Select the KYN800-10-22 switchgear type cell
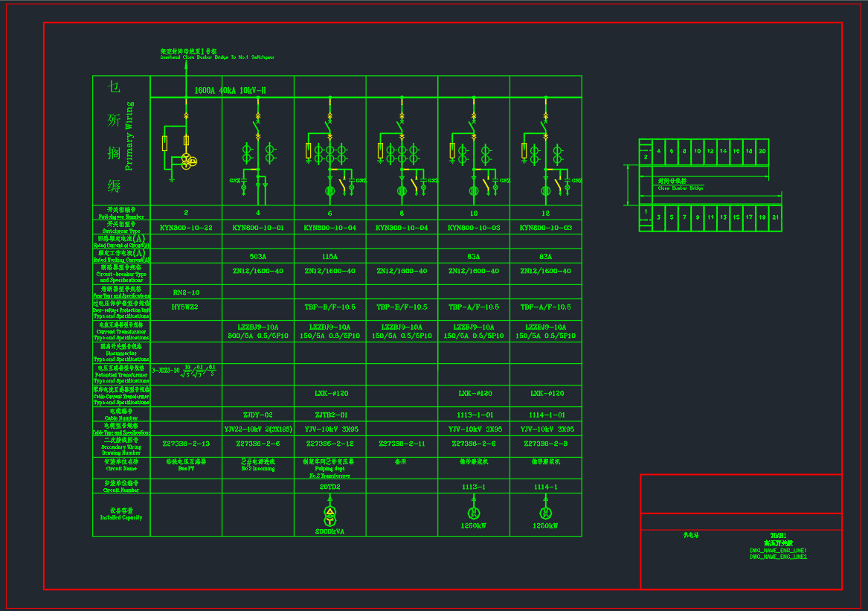This screenshot has height=611, width=868. pyautogui.click(x=186, y=228)
